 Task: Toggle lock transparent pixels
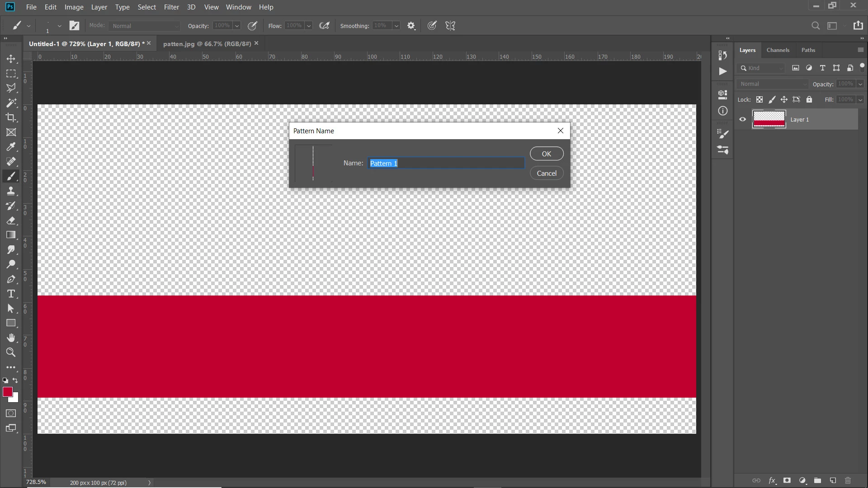click(x=759, y=99)
